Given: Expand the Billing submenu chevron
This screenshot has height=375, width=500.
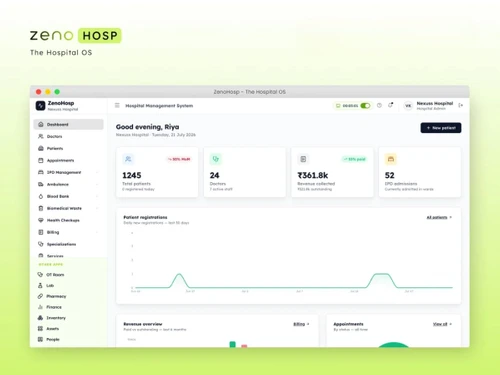Looking at the screenshot, I should [97, 232].
